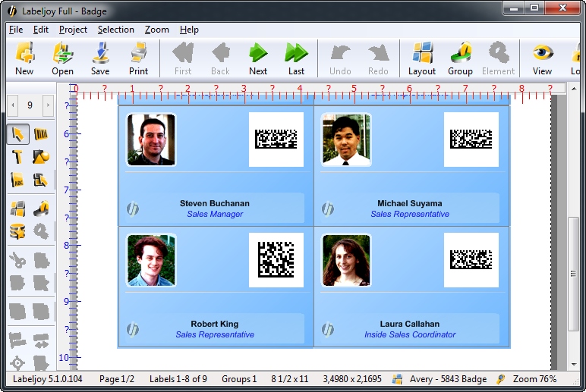
Task: Click "Zoom 76%" in the status bar
Action: (535, 379)
